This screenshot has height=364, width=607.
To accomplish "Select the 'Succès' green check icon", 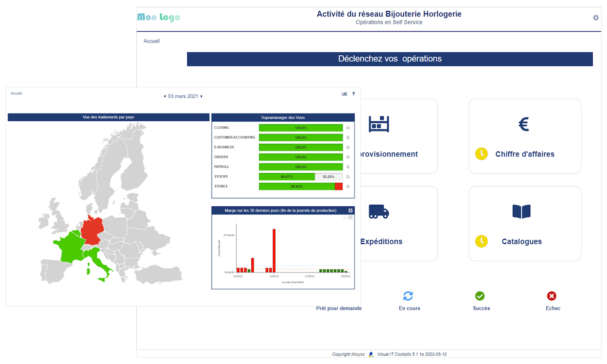I will click(x=480, y=296).
